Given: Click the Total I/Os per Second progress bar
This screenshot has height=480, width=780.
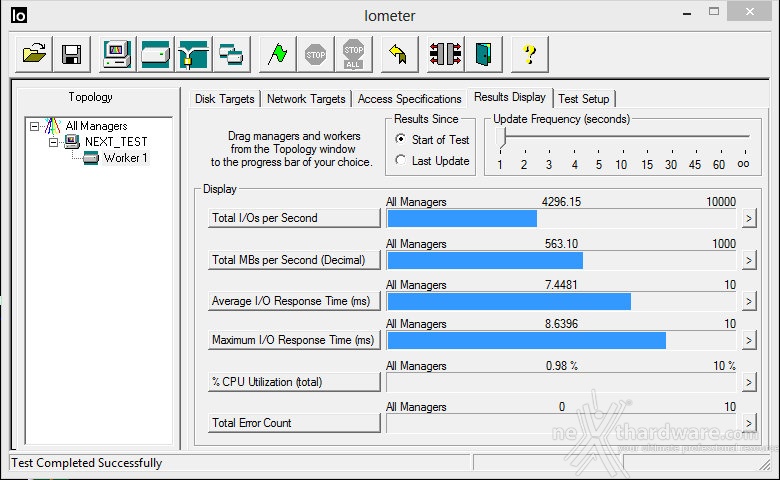Looking at the screenshot, I should 561,218.
